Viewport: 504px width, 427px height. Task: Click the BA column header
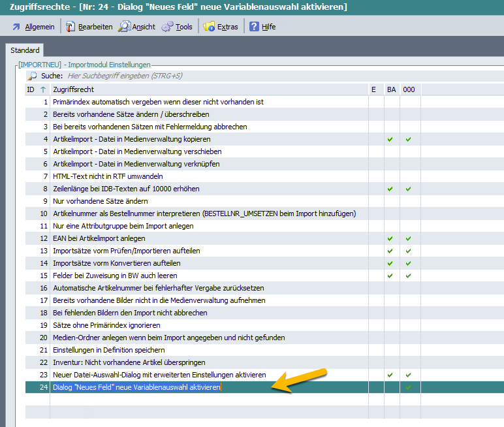click(391, 89)
